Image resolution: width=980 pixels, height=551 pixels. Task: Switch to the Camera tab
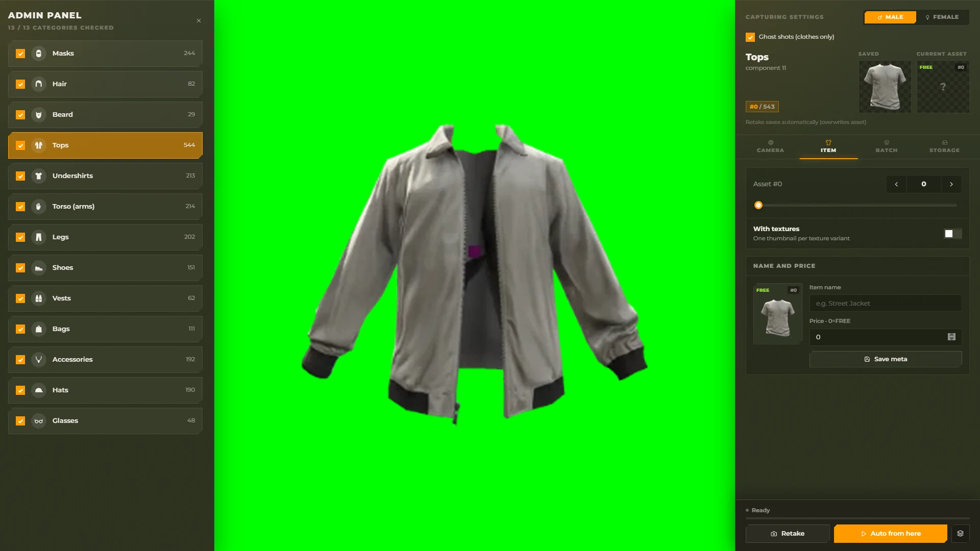[x=770, y=146]
